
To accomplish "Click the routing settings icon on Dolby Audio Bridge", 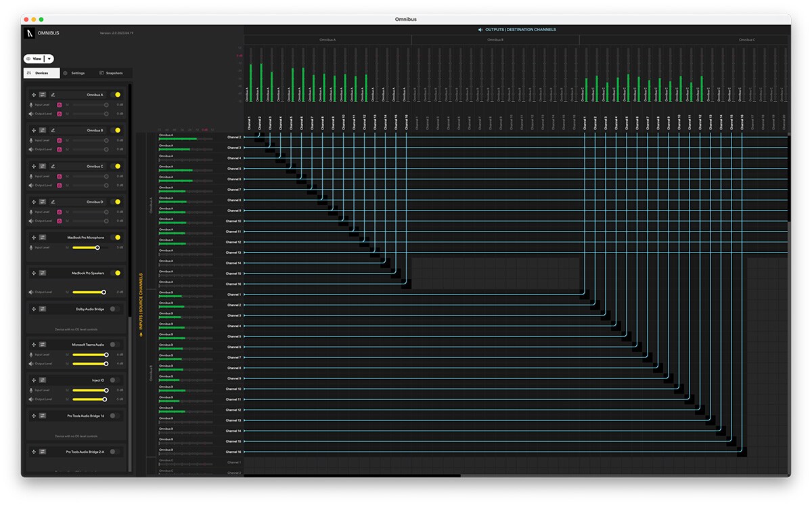I will [x=42, y=309].
